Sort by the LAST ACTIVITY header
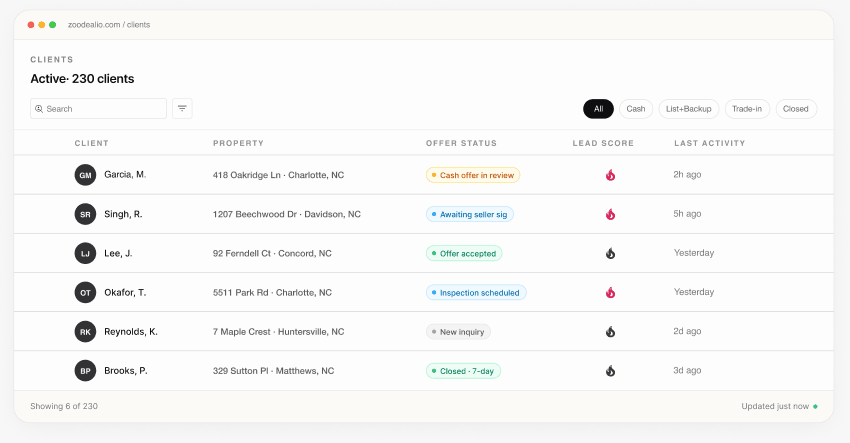850x443 pixels. coord(710,143)
